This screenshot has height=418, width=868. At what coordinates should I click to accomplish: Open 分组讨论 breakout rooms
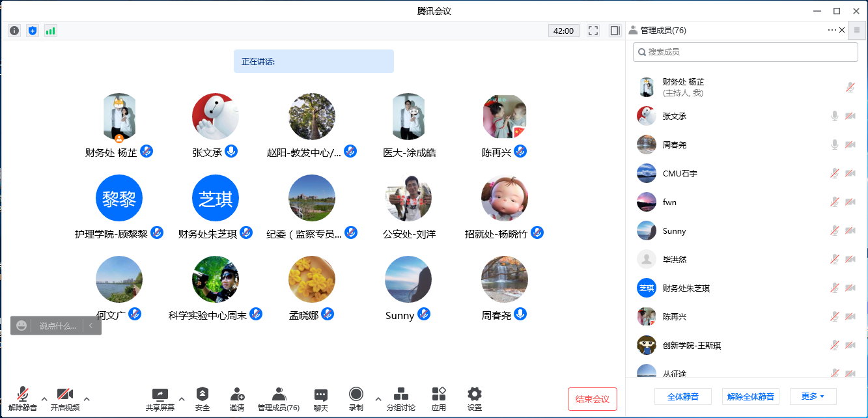coord(401,399)
